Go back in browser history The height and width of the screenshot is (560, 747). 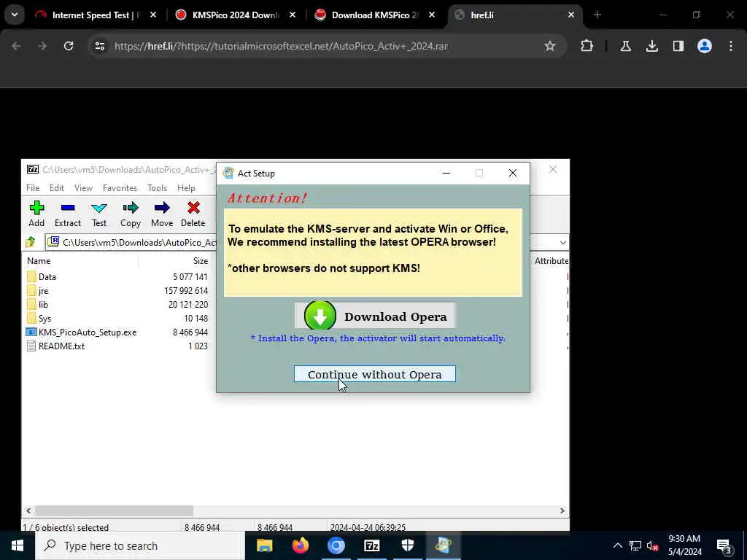tap(16, 46)
